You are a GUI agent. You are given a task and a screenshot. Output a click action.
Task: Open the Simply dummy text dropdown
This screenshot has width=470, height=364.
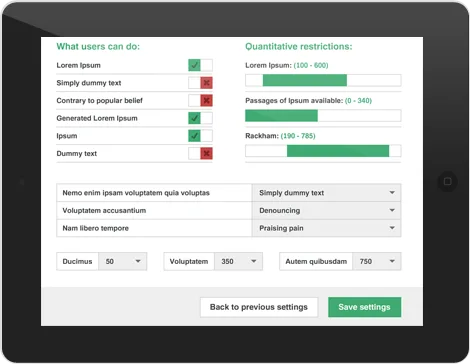pyautogui.click(x=326, y=193)
